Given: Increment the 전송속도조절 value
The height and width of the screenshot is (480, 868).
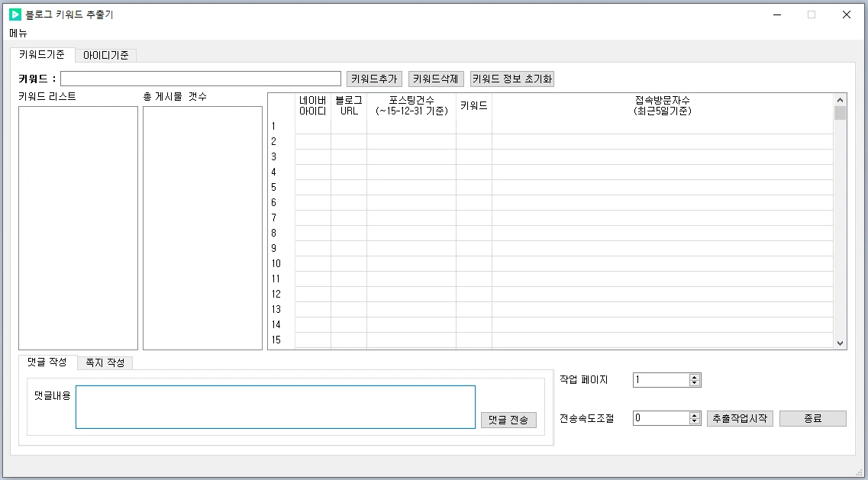Looking at the screenshot, I should 695,414.
